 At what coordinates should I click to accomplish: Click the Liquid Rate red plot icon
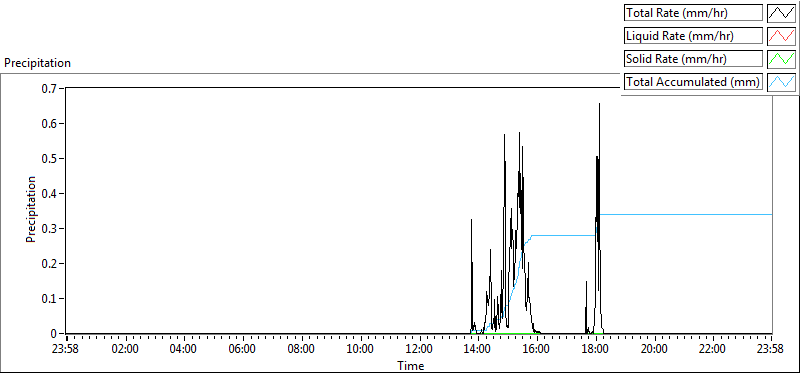click(782, 36)
